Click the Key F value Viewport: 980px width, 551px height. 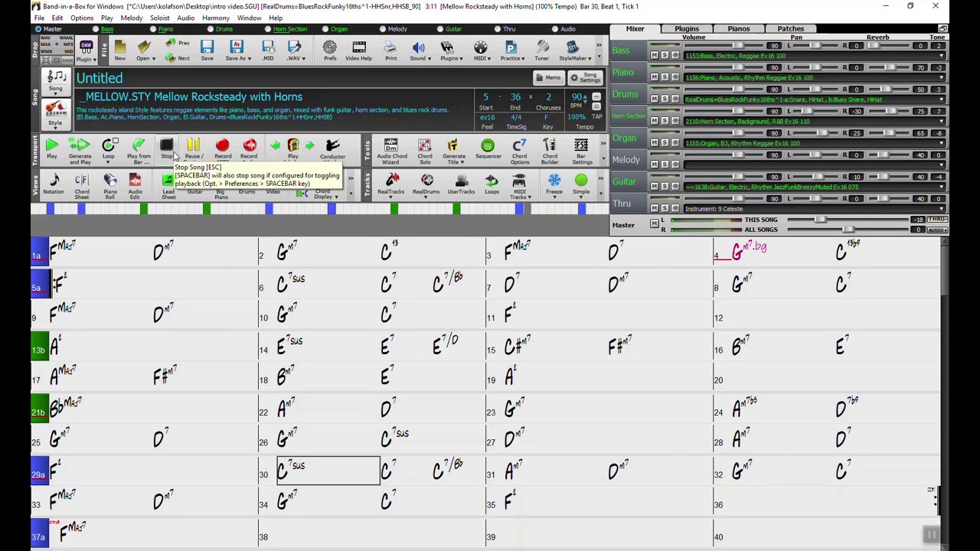pyautogui.click(x=547, y=117)
